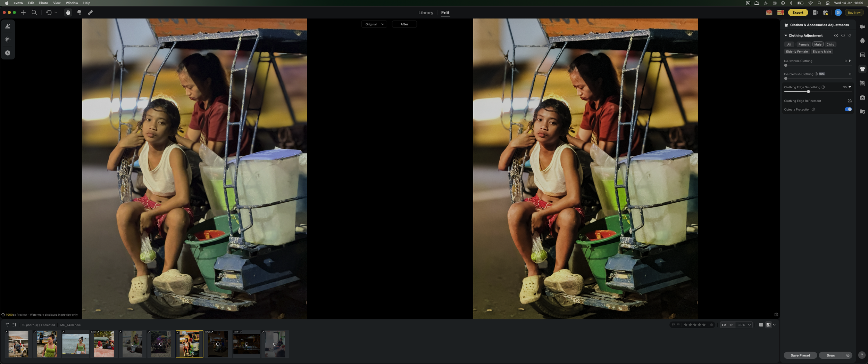Viewport: 868px width, 364px height.
Task: Open the Photo menu
Action: coord(43,3)
